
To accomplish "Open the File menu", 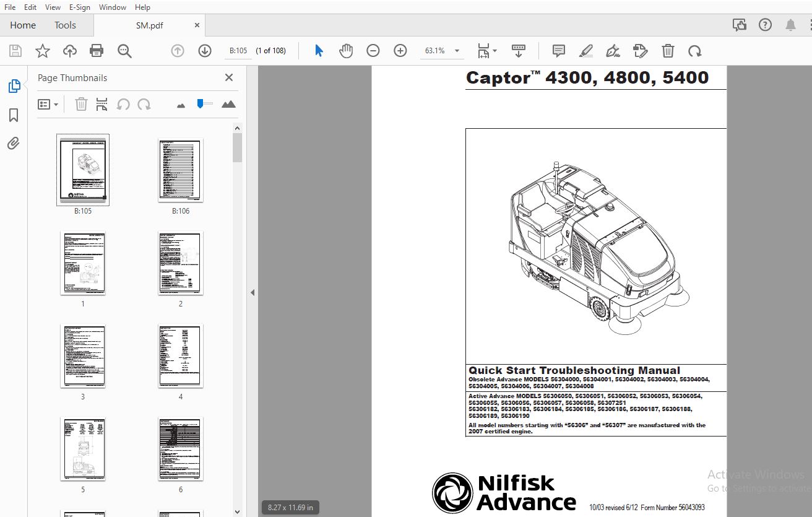I will point(10,7).
